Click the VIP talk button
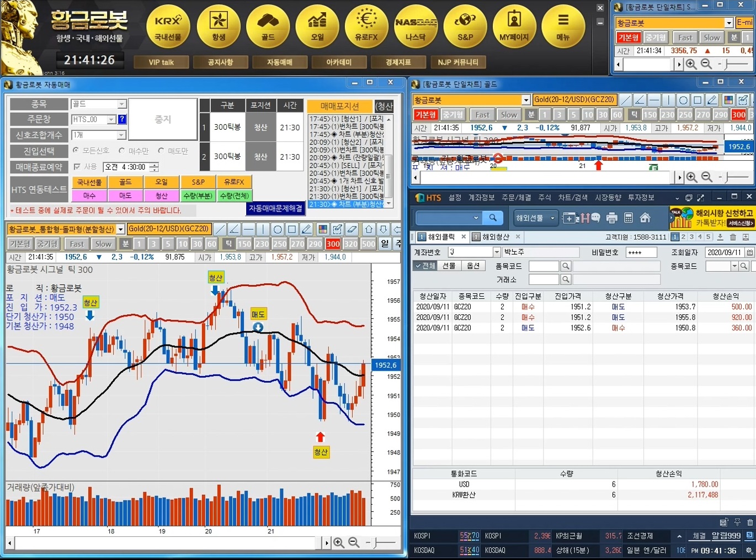Viewport: 756px width, 560px height. (x=161, y=62)
